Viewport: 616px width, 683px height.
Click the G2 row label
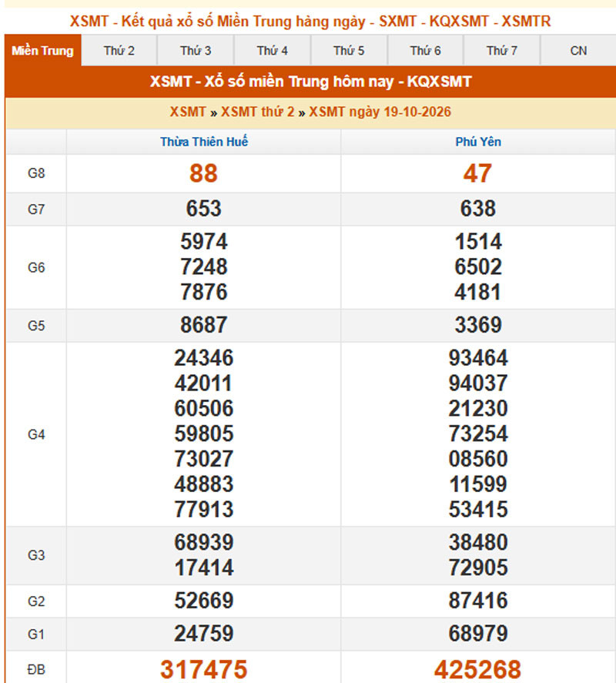(36, 601)
